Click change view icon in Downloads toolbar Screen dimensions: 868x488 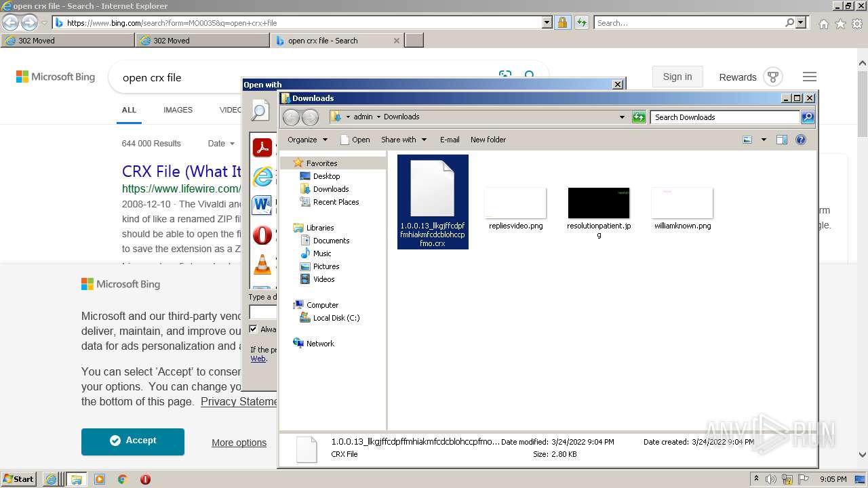tap(747, 140)
